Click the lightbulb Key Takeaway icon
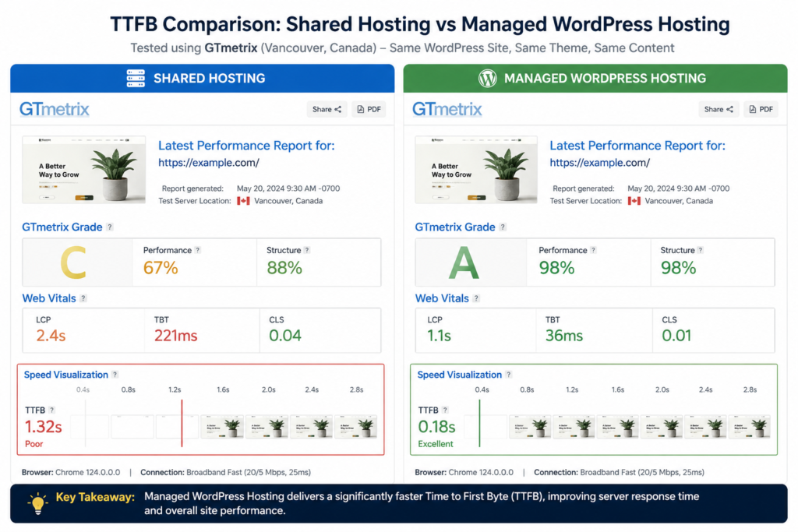Image resolution: width=798 pixels, height=532 pixels. pos(37,503)
